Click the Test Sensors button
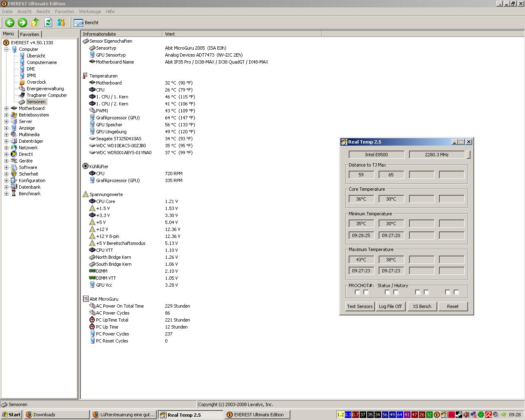525x420 pixels. click(x=360, y=306)
